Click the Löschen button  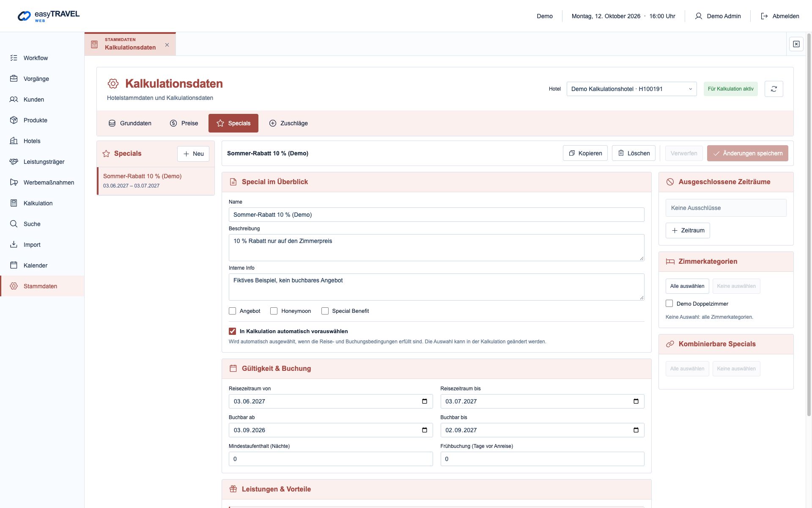[634, 153]
